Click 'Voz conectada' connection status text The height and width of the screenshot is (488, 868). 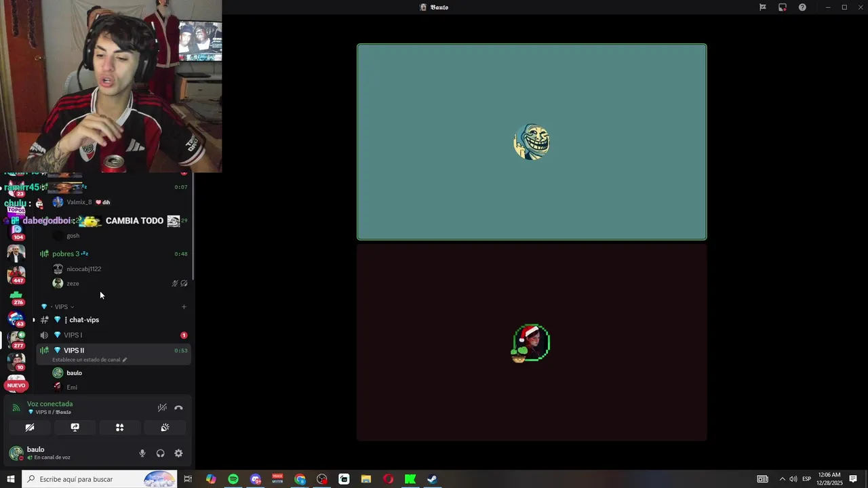click(x=50, y=404)
